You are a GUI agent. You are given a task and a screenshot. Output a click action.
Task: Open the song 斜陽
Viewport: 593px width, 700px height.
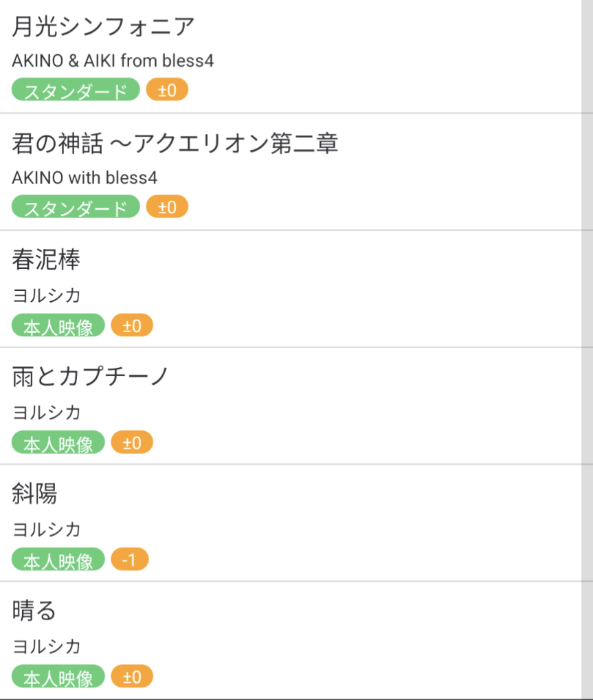(x=35, y=494)
